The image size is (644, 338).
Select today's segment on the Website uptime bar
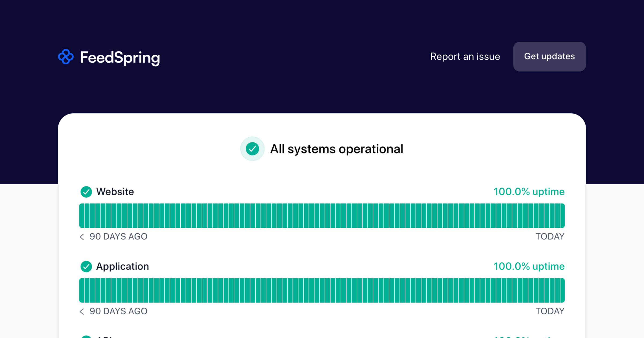click(x=562, y=215)
